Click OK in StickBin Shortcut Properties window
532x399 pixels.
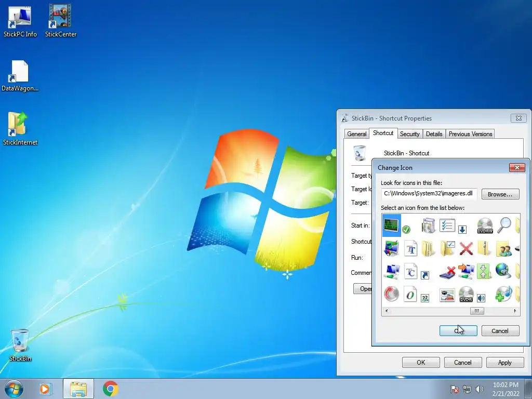pyautogui.click(x=421, y=362)
